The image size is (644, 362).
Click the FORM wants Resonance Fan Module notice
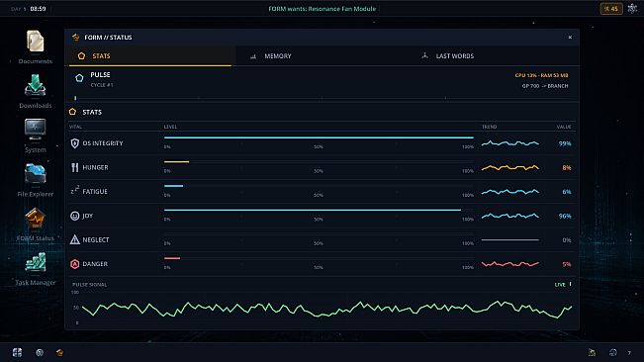tap(322, 9)
